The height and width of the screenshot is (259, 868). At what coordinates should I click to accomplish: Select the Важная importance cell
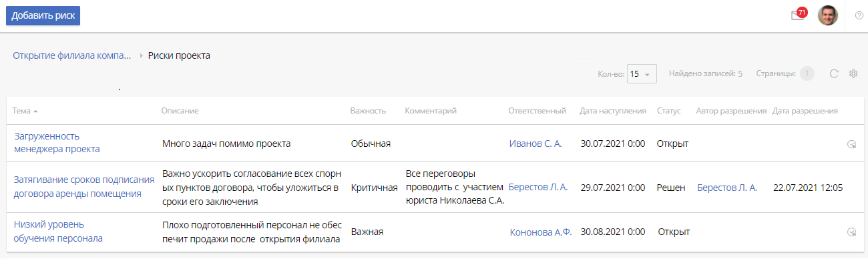point(367,232)
